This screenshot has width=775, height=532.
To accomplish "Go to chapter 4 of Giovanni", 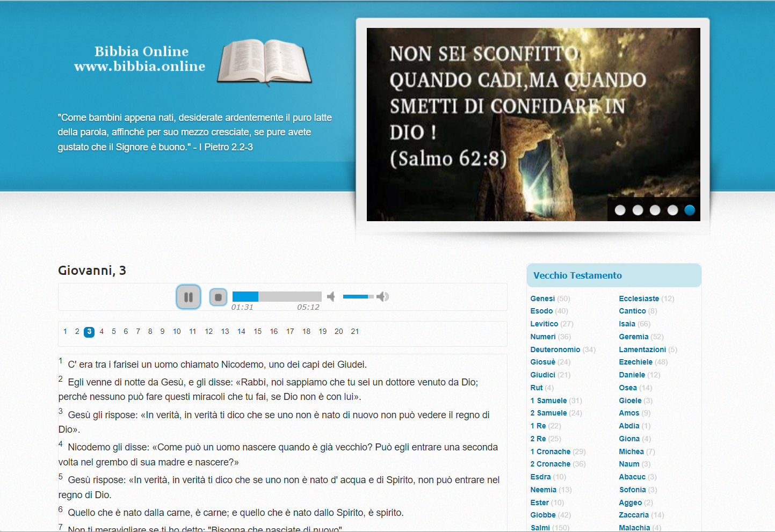I will coord(102,332).
